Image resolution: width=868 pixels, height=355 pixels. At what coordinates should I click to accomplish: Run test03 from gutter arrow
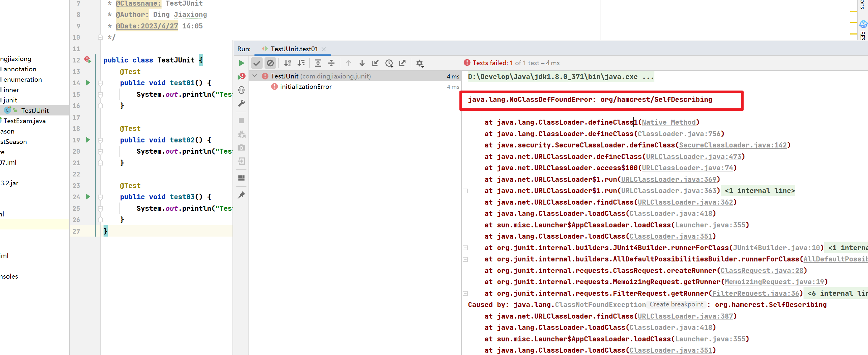click(x=88, y=197)
